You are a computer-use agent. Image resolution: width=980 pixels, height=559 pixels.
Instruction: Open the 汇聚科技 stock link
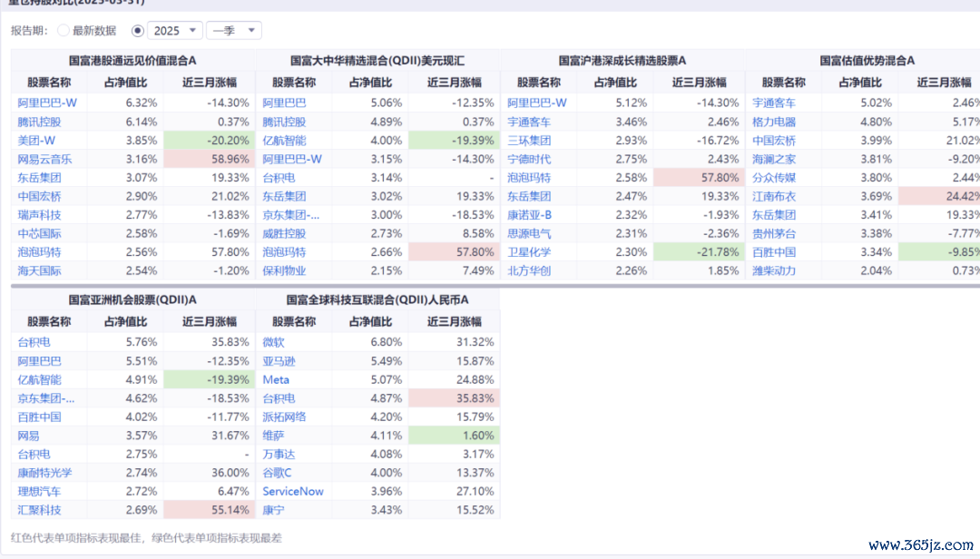pyautogui.click(x=39, y=511)
